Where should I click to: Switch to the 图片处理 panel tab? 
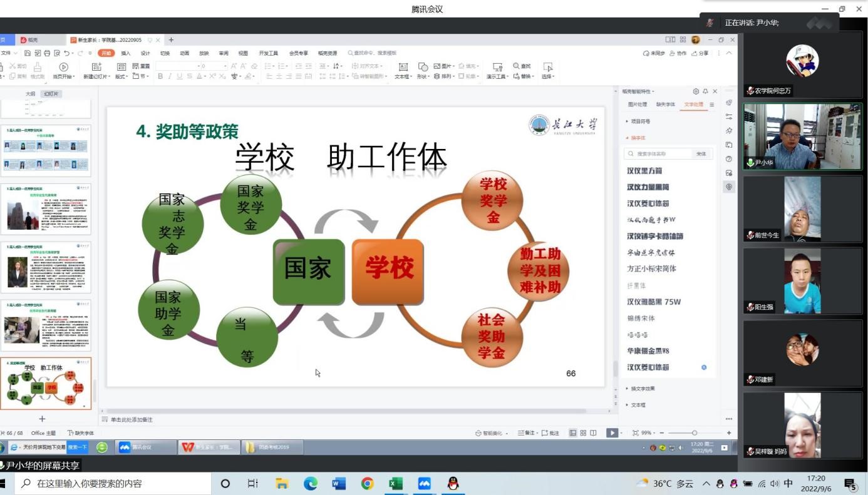tap(638, 105)
